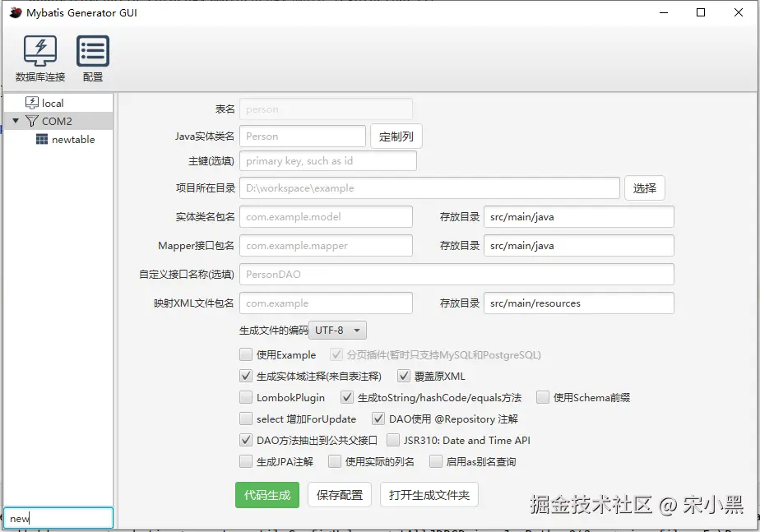Click 存放目录 field beside 实体类名包名
Viewport: 760px width, 532px height.
coord(579,216)
